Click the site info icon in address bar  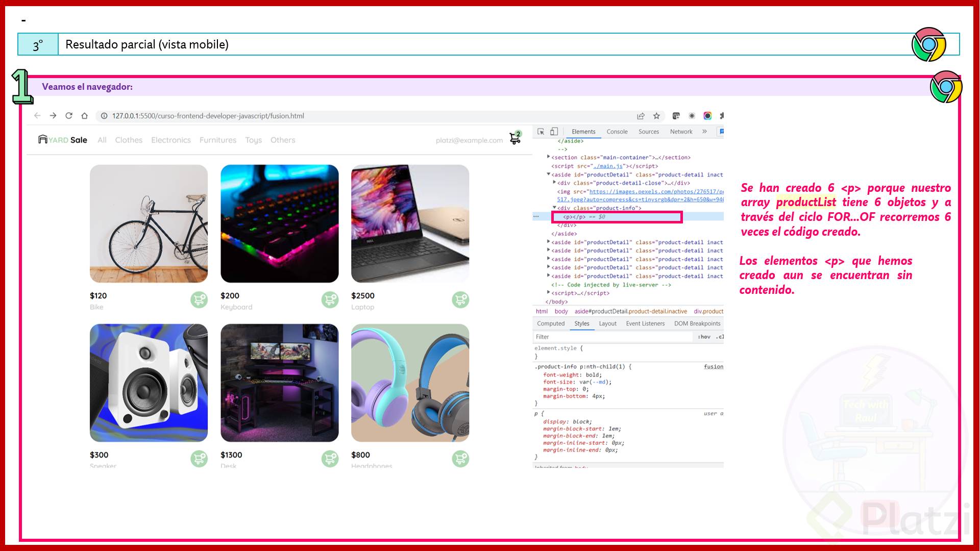pyautogui.click(x=104, y=116)
